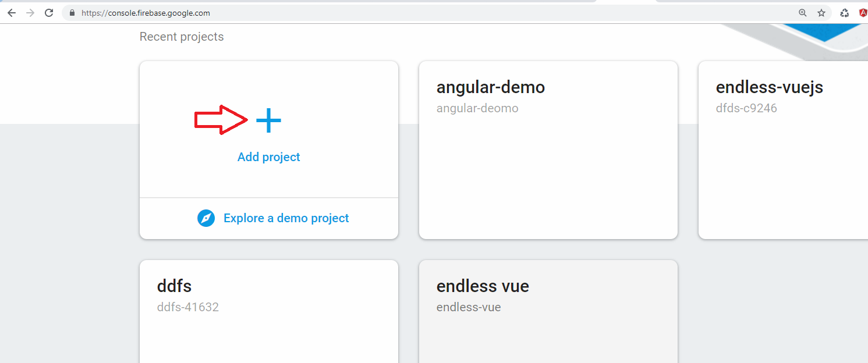Go back using browser back arrow
This screenshot has height=363, width=868.
[12, 13]
